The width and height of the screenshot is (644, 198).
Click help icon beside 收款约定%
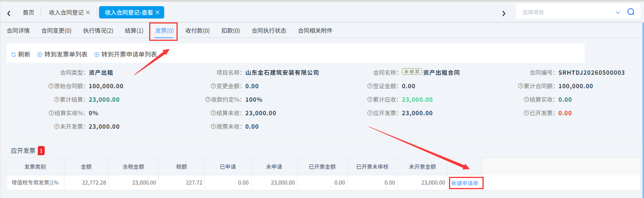pos(208,100)
